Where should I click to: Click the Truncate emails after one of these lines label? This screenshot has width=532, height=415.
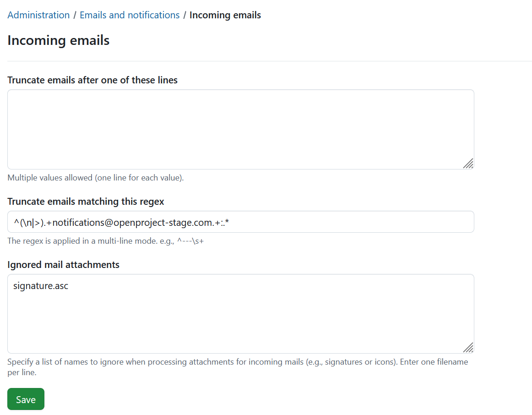pyautogui.click(x=92, y=80)
